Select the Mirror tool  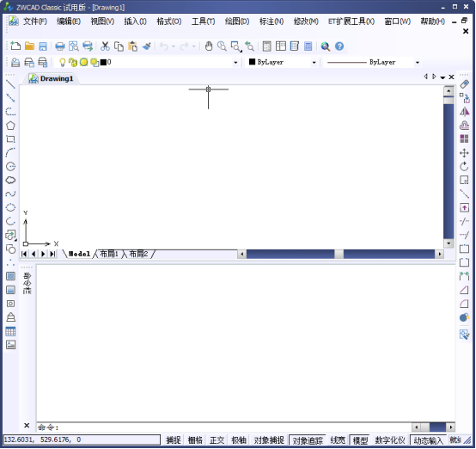[464, 112]
